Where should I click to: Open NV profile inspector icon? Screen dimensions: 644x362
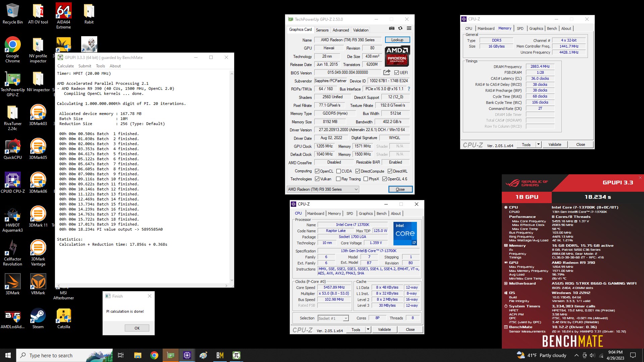38,50
